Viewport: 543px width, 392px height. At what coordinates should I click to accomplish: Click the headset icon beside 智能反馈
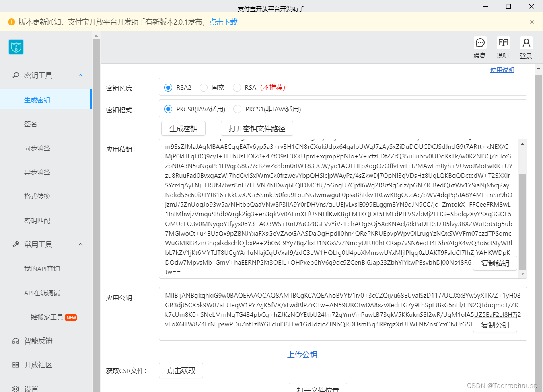16,341
